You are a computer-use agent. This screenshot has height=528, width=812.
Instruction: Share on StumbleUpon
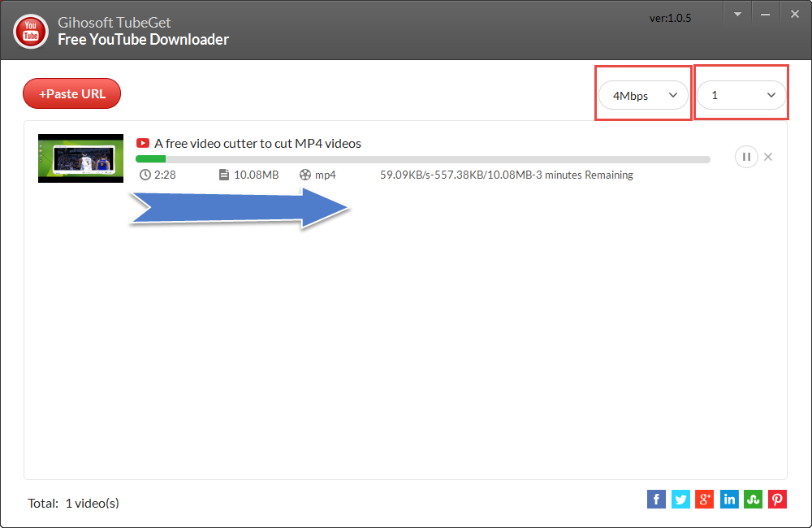(753, 500)
